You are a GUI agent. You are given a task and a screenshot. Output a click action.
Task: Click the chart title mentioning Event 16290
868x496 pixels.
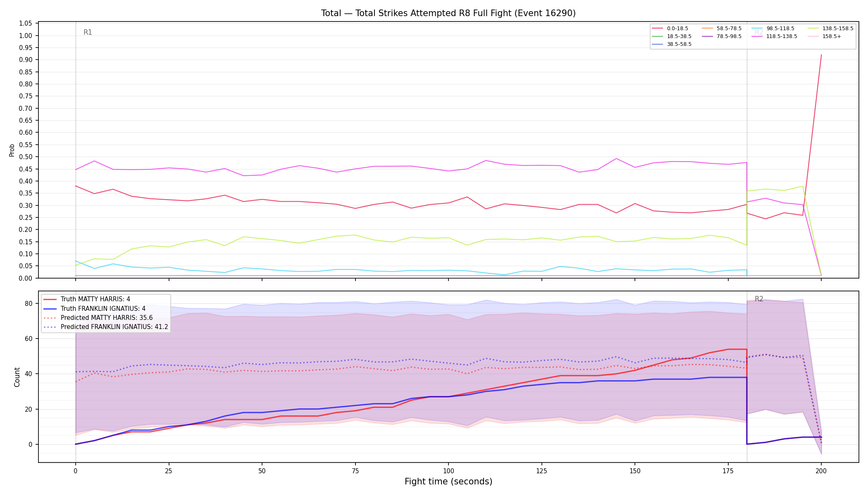[x=448, y=13]
